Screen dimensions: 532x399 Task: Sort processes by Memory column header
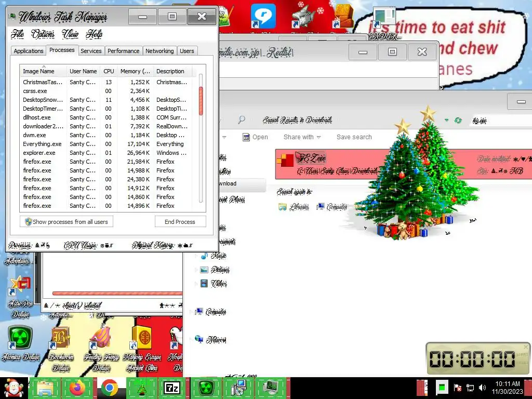point(135,71)
